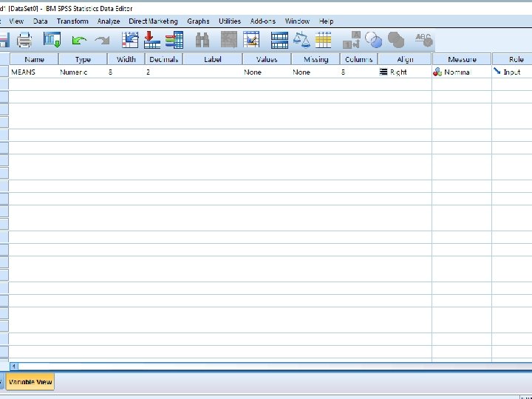Click the Decimals column header
Viewport: 532px width, 399px height.
tap(164, 59)
